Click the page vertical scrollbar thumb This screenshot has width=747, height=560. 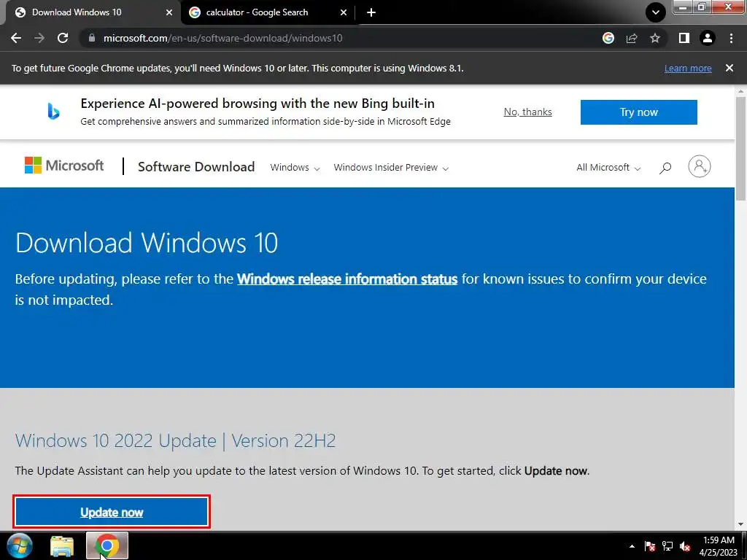click(x=741, y=149)
